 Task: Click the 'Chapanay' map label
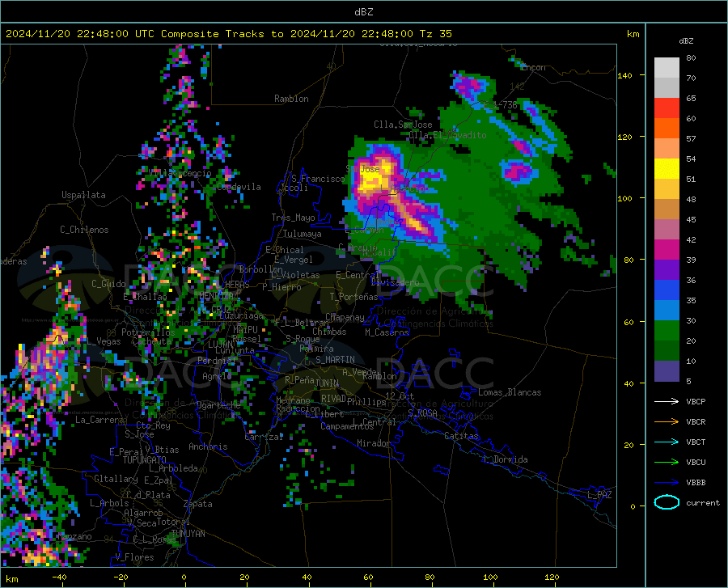[x=345, y=317]
